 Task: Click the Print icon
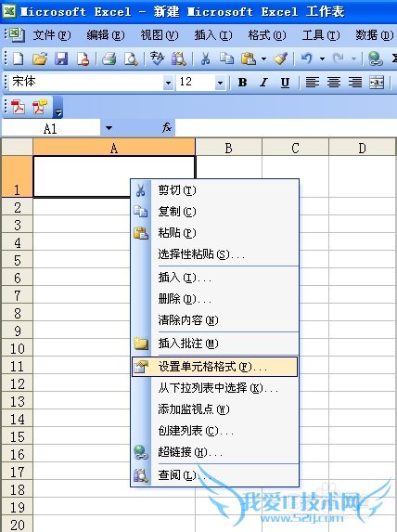[109, 58]
